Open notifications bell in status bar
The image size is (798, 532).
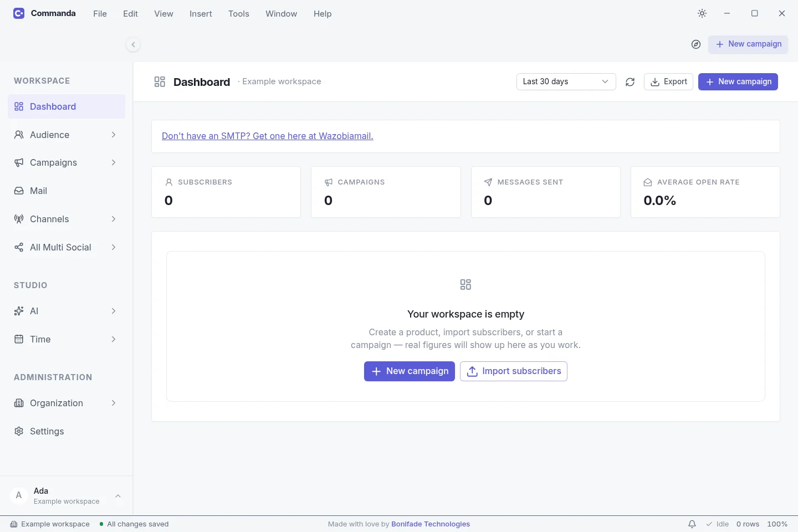pos(692,524)
